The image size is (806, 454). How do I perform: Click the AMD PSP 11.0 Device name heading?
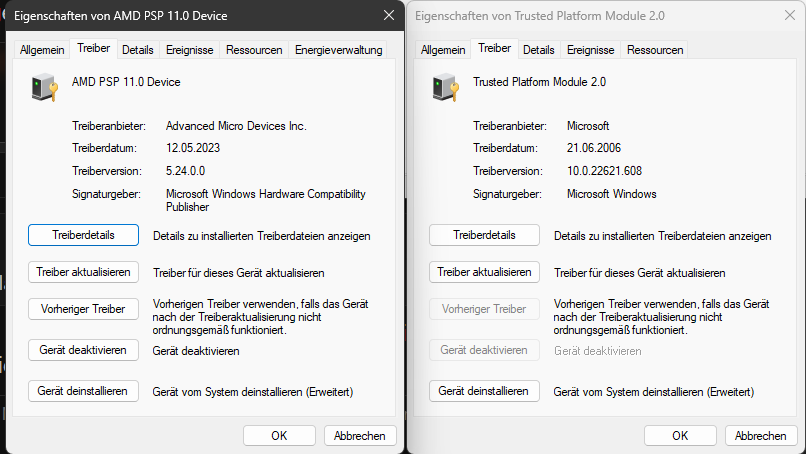tap(126, 82)
